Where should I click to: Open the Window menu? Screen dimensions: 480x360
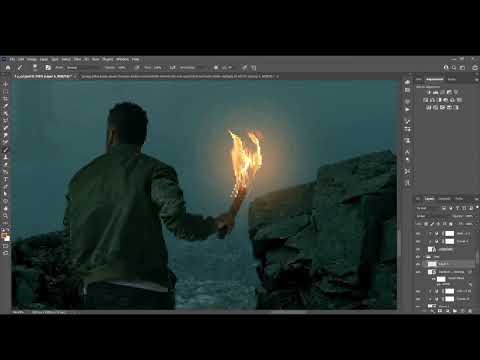point(122,59)
